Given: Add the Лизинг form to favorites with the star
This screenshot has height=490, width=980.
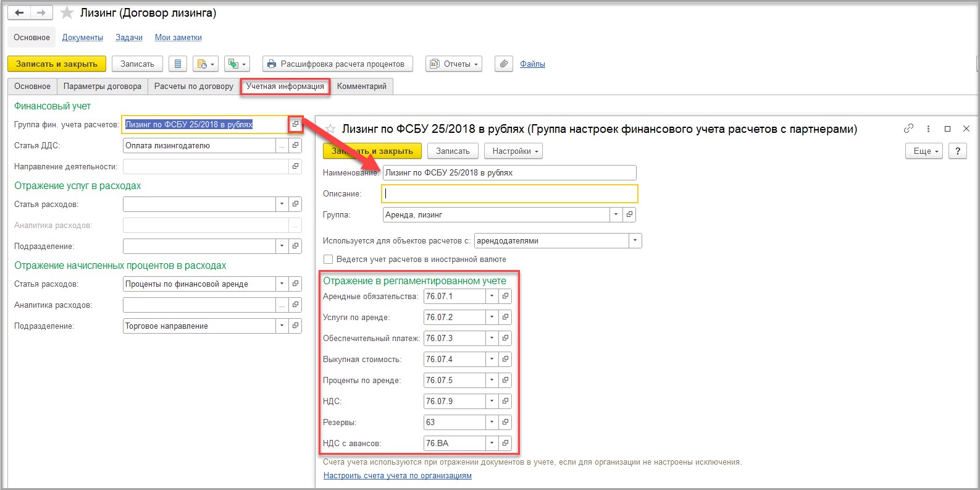Looking at the screenshot, I should (67, 13).
